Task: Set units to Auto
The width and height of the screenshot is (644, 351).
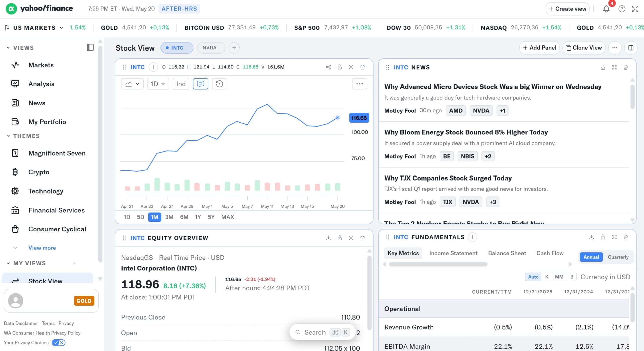Action: (533, 277)
